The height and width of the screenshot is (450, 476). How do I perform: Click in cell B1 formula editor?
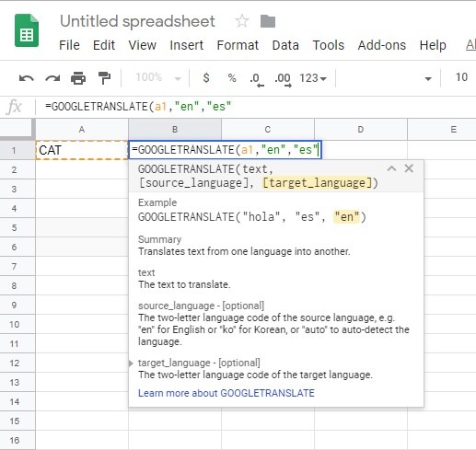coord(225,150)
